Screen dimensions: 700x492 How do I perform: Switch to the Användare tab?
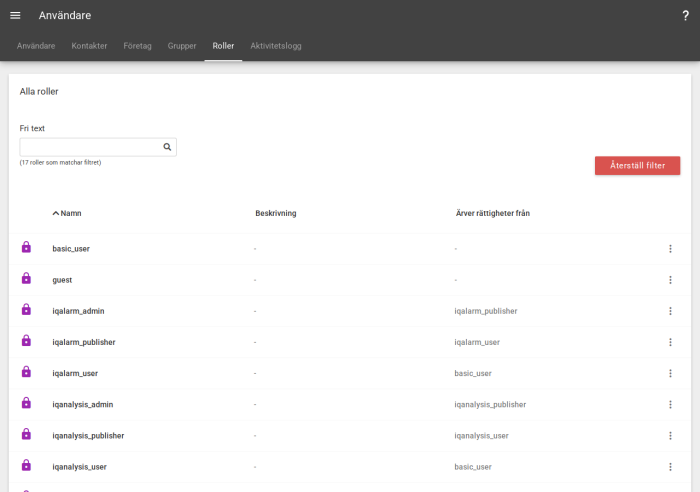tap(36, 46)
